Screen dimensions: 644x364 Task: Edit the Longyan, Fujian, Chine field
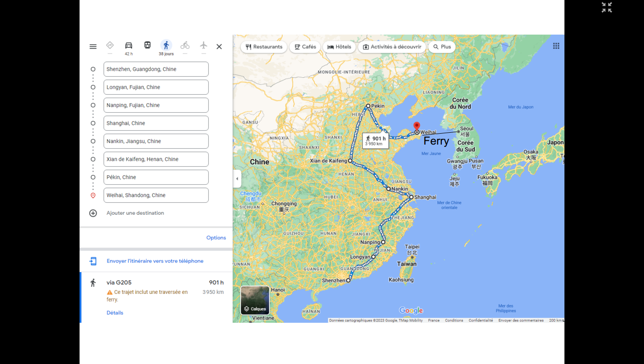(x=156, y=87)
